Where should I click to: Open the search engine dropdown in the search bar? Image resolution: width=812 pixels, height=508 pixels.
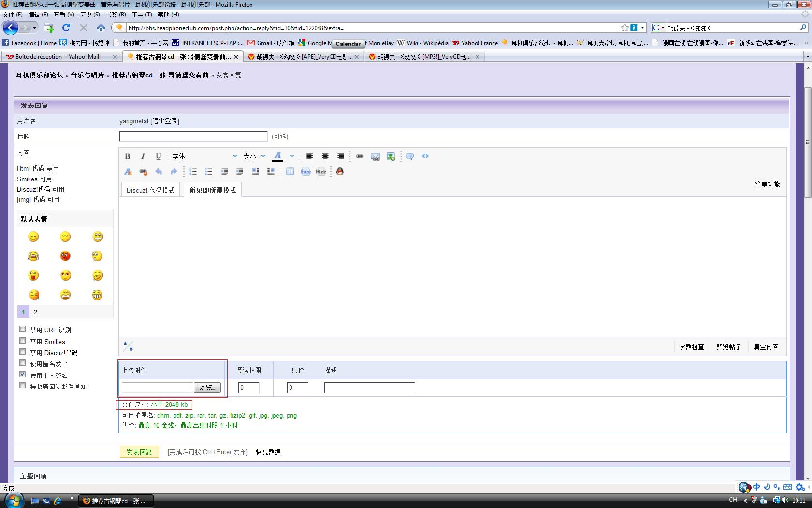click(658, 28)
